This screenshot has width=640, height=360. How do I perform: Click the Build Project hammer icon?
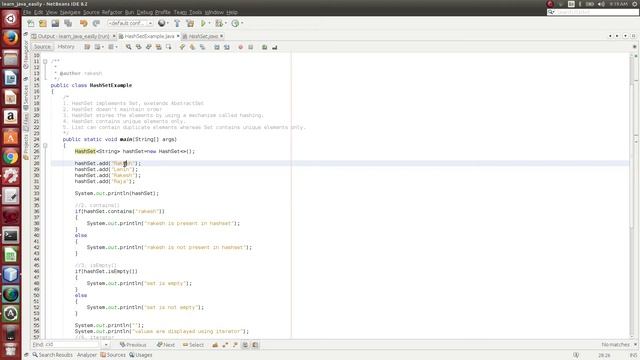click(x=177, y=23)
